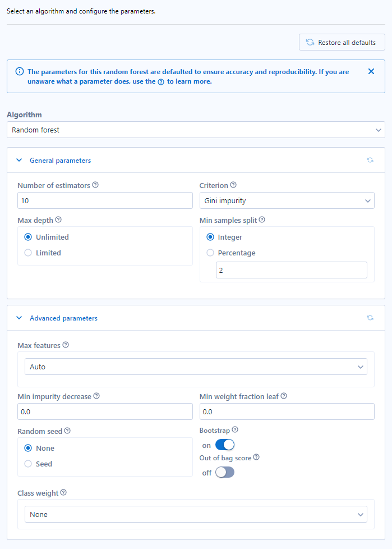Select Seed radio option
Image resolution: width=392 pixels, height=549 pixels.
click(x=28, y=464)
